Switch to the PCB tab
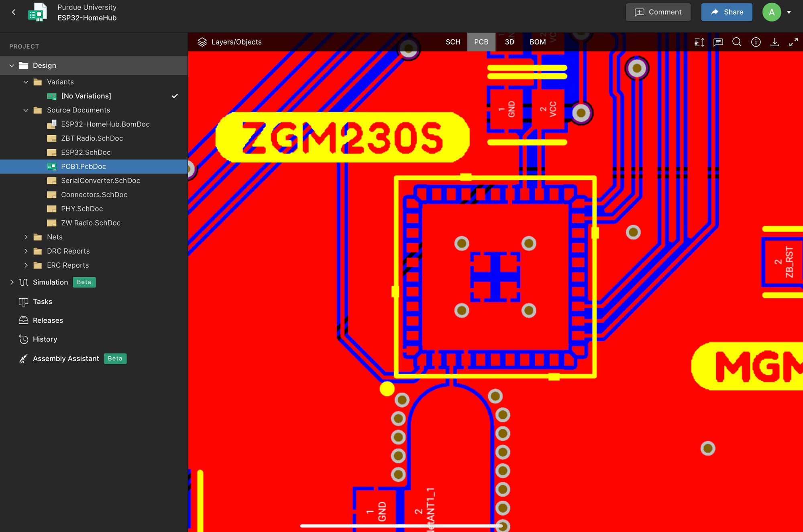 (481, 42)
